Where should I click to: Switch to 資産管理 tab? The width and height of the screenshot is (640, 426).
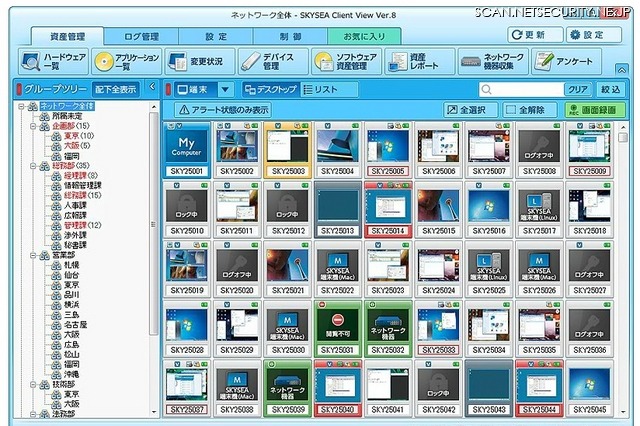pyautogui.click(x=67, y=36)
